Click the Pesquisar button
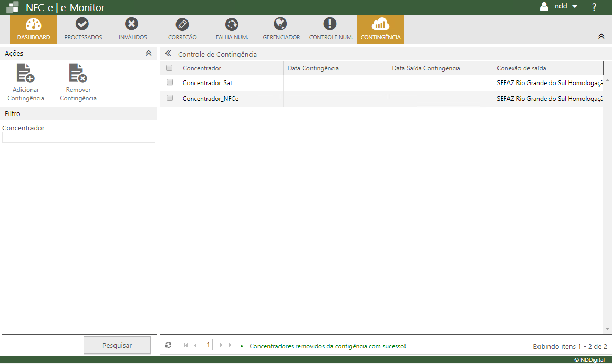 pyautogui.click(x=117, y=345)
